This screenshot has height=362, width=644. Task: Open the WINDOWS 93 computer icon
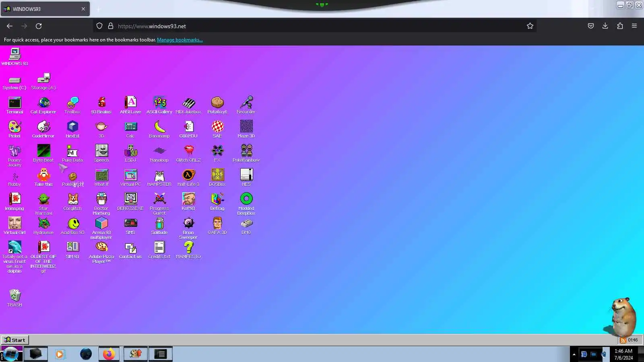click(x=14, y=57)
